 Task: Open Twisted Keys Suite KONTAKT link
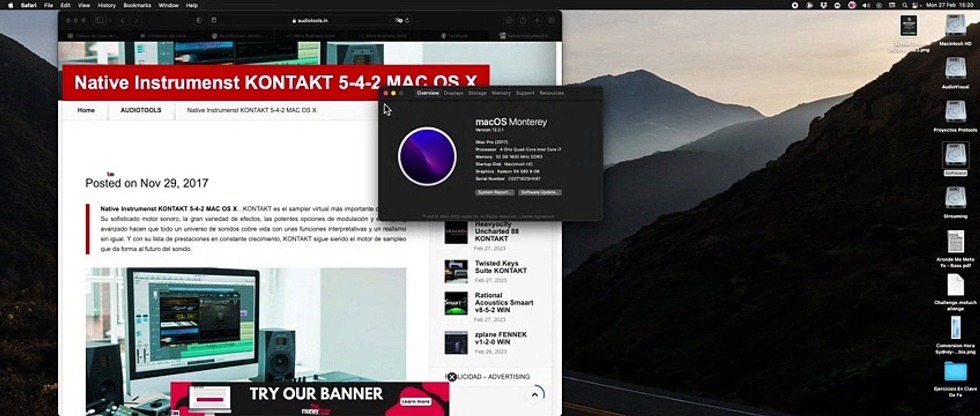pyautogui.click(x=501, y=267)
